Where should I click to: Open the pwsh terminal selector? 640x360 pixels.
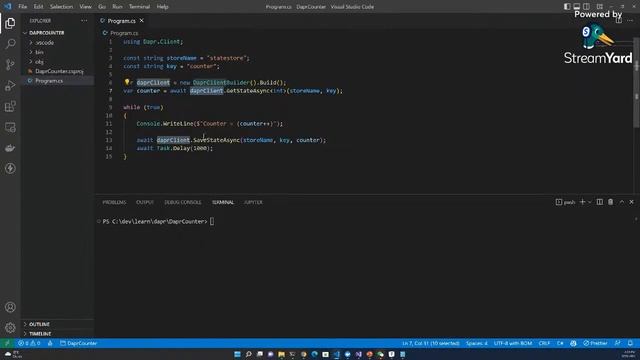[565, 202]
